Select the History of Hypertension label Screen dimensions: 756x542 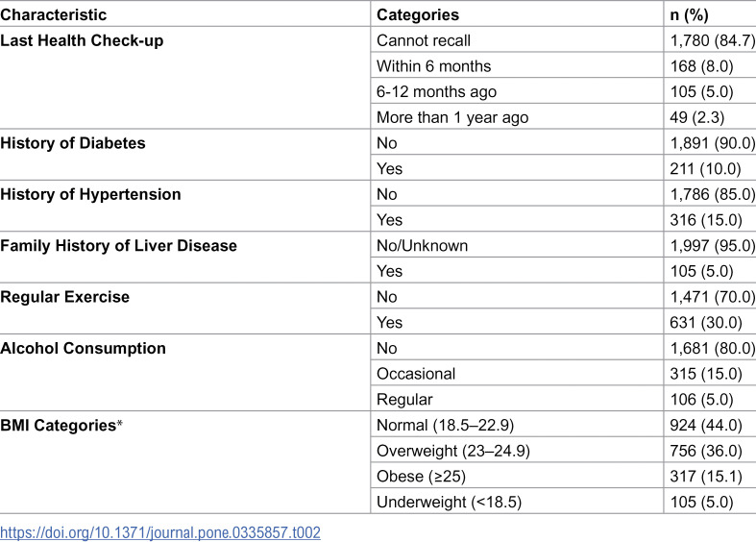(x=90, y=194)
